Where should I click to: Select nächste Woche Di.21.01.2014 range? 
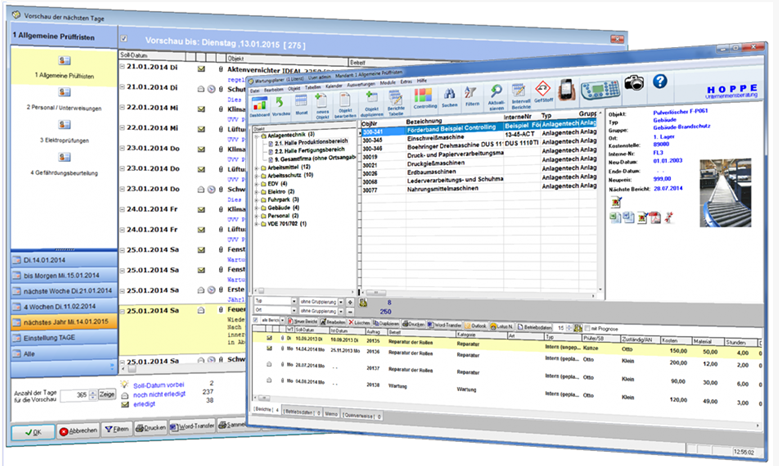pyautogui.click(x=64, y=291)
